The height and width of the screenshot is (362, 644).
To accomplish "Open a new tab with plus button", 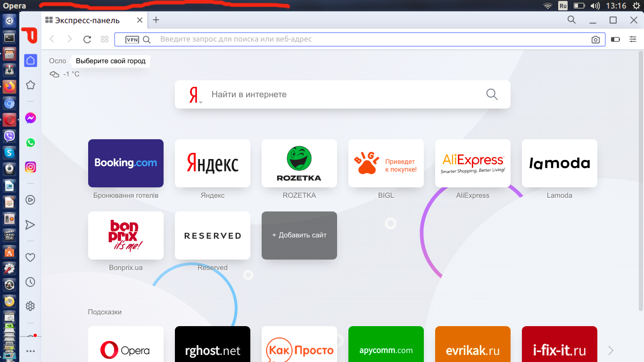I will pyautogui.click(x=156, y=20).
